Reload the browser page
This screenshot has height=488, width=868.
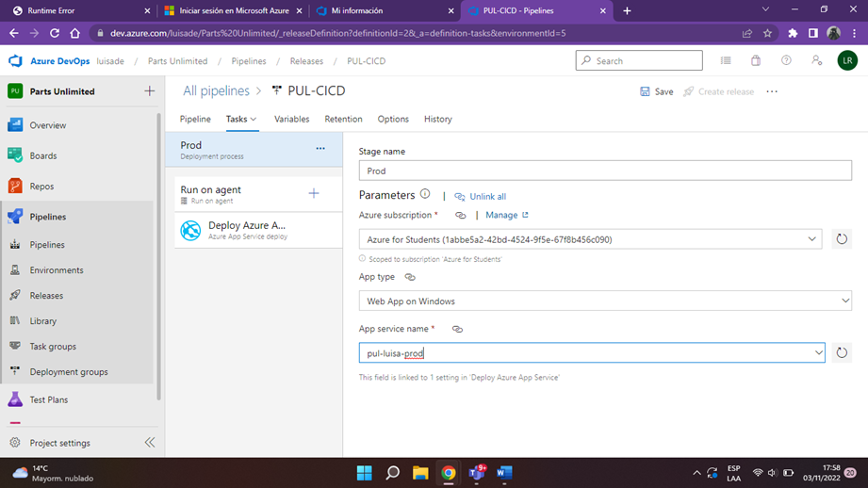55,33
